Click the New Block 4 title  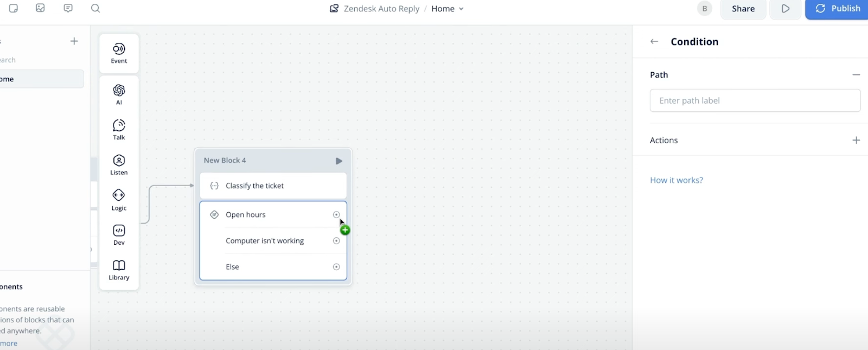pos(225,161)
